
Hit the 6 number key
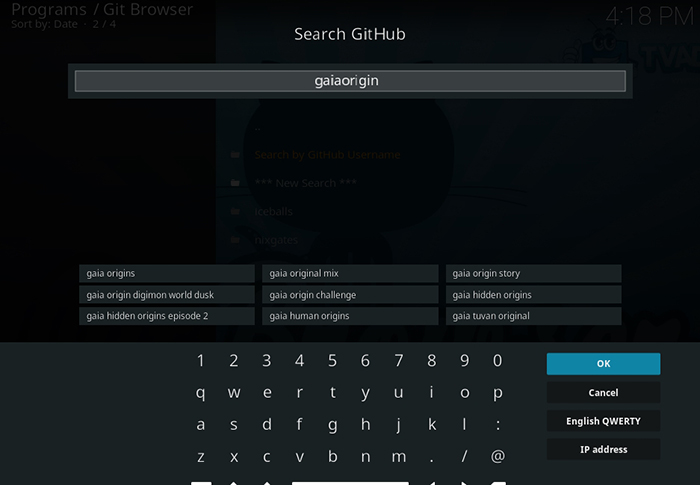[365, 360]
